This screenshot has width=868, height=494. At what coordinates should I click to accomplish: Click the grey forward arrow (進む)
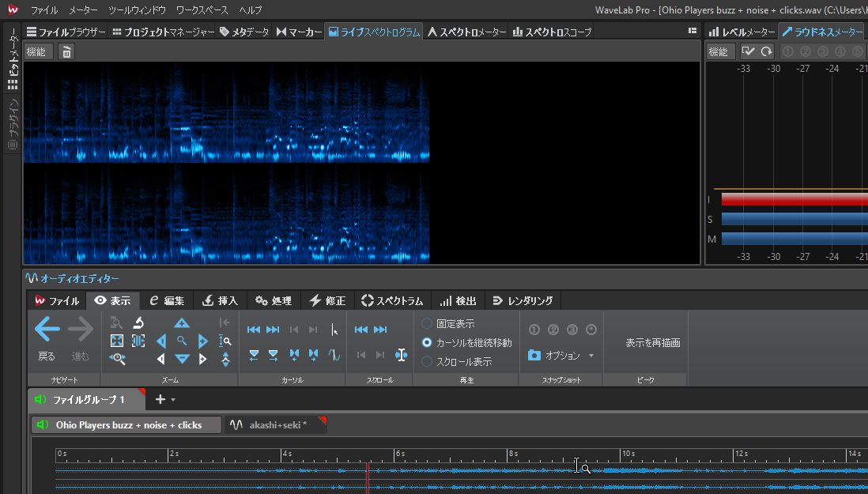(81, 330)
